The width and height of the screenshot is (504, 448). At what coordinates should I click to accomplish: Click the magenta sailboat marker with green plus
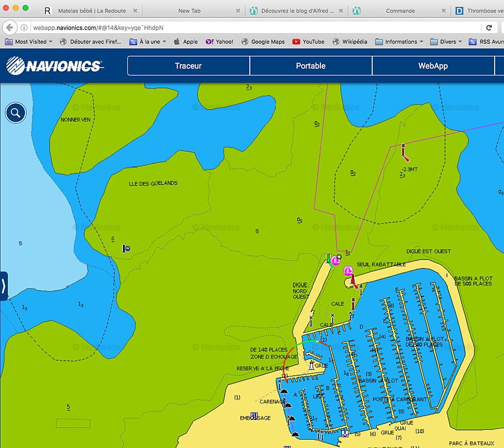pos(336,259)
